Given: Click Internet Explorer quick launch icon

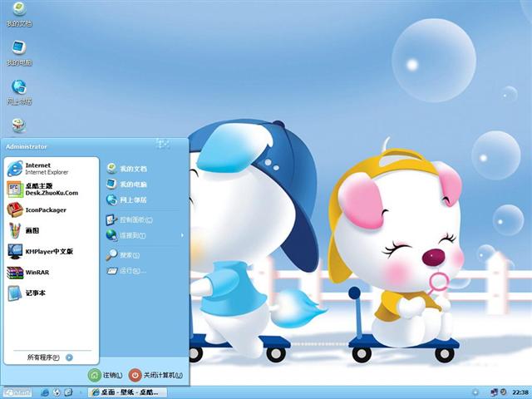Looking at the screenshot, I should (x=45, y=392).
